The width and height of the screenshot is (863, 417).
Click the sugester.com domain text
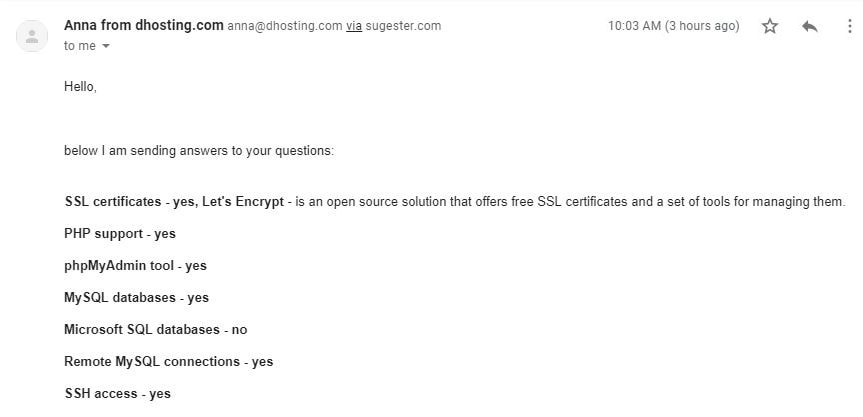[403, 26]
